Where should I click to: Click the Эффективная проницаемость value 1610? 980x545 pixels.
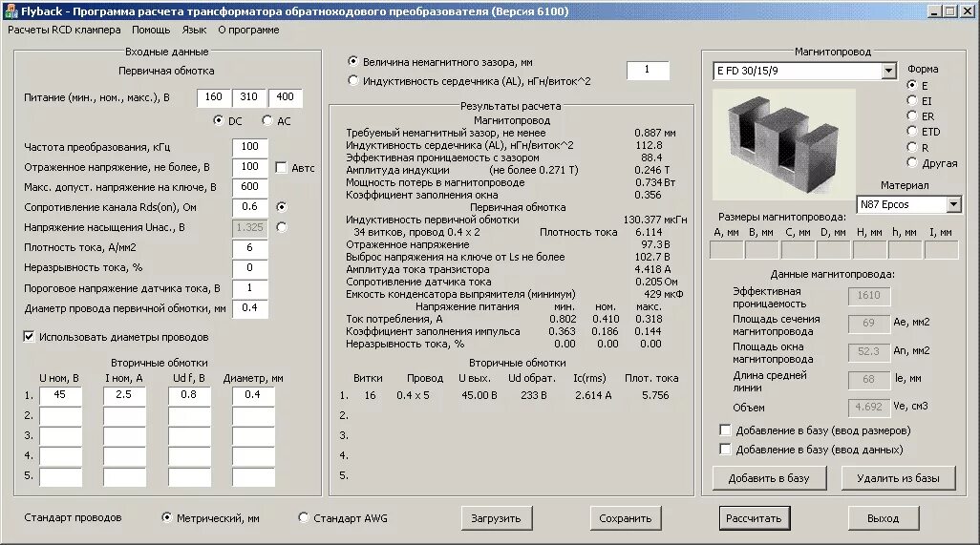869,296
